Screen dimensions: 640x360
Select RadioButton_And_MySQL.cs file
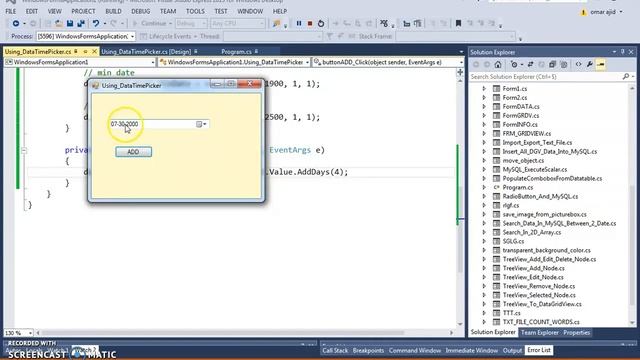(540, 196)
